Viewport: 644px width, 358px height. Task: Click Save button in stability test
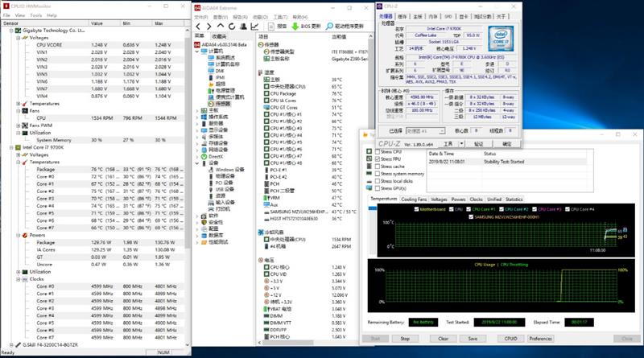[473, 339]
